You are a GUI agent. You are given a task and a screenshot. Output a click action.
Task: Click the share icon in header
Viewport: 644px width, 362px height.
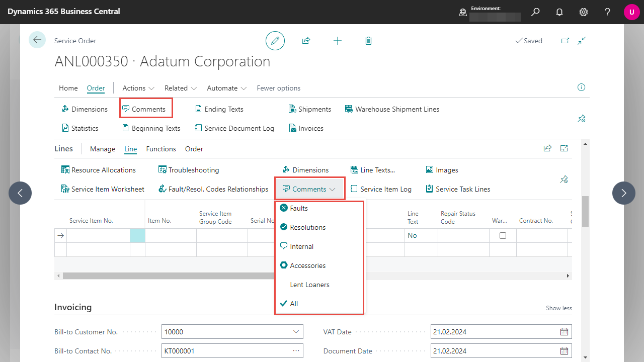(306, 41)
